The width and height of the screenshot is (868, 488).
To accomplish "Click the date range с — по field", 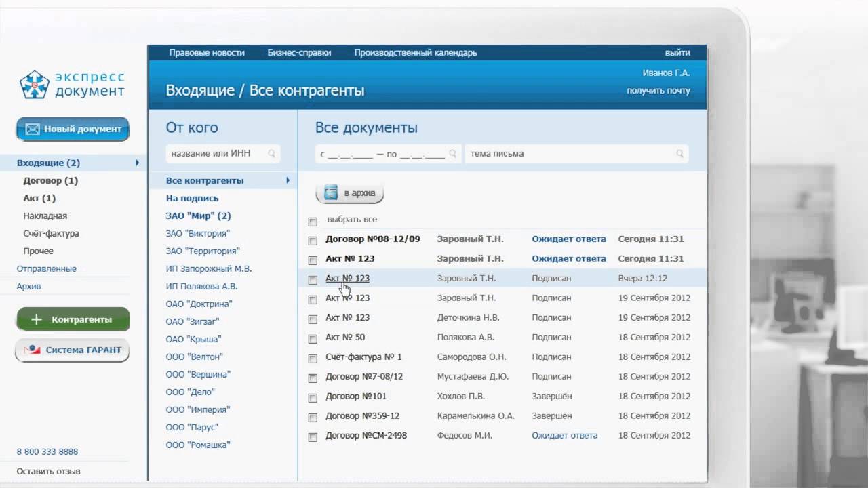I will [x=389, y=154].
